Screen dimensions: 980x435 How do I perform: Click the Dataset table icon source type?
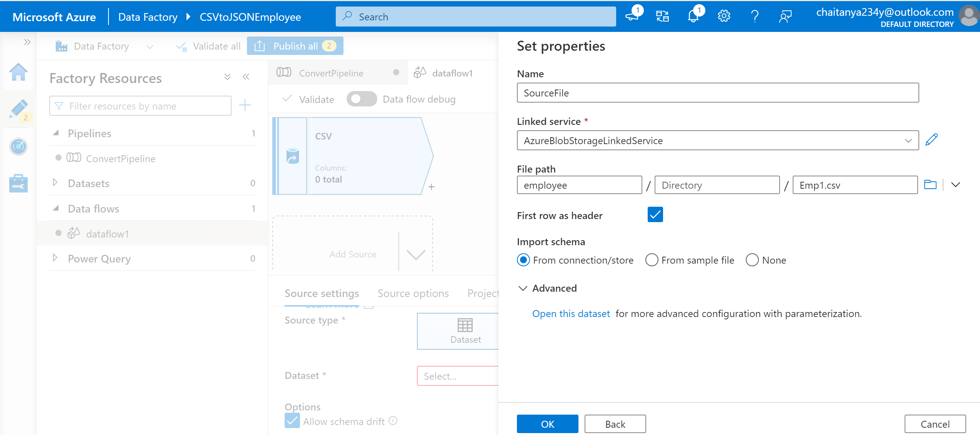[465, 325]
